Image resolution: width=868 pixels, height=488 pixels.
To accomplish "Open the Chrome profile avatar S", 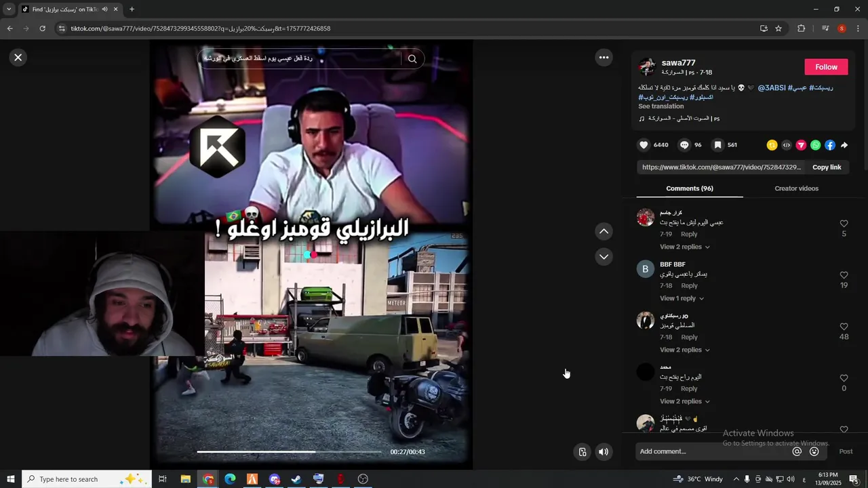I will click(x=842, y=28).
